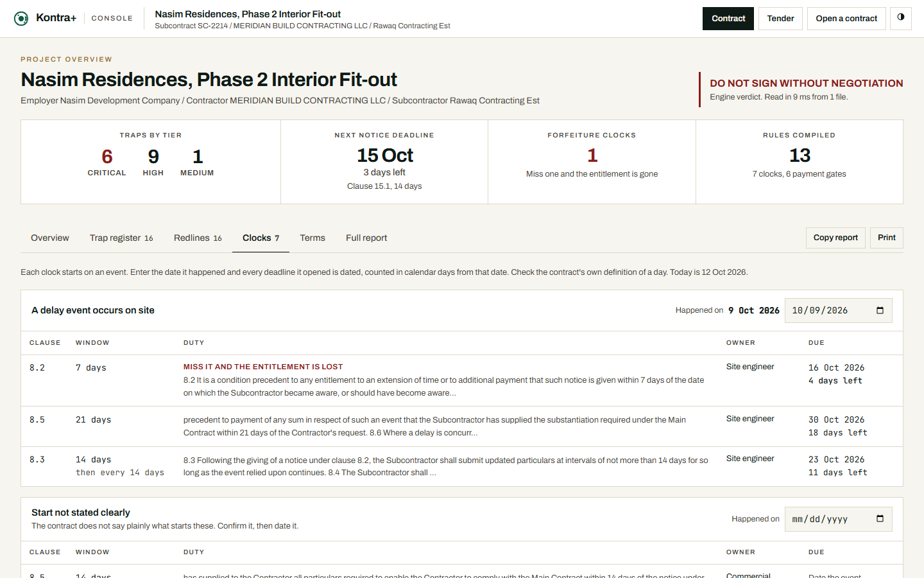Click the medium traps count 1

coord(198,157)
